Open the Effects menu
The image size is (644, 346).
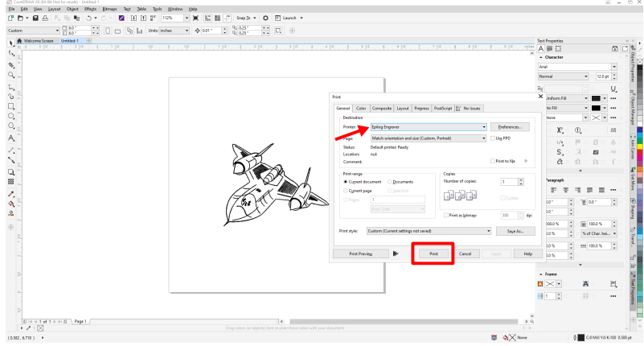(x=90, y=9)
